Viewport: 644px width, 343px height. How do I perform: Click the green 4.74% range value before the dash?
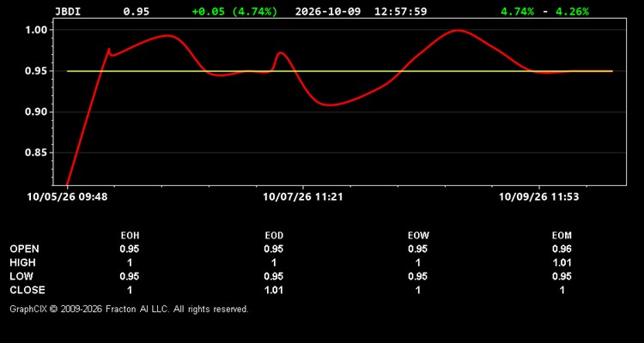[x=518, y=11]
